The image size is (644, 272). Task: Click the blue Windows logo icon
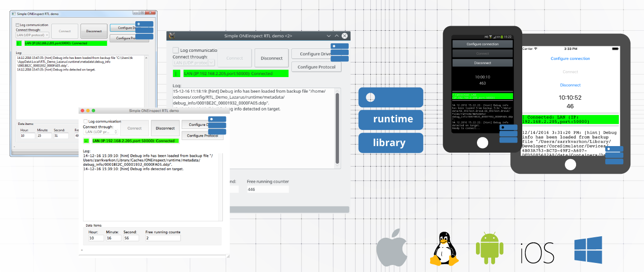click(588, 250)
